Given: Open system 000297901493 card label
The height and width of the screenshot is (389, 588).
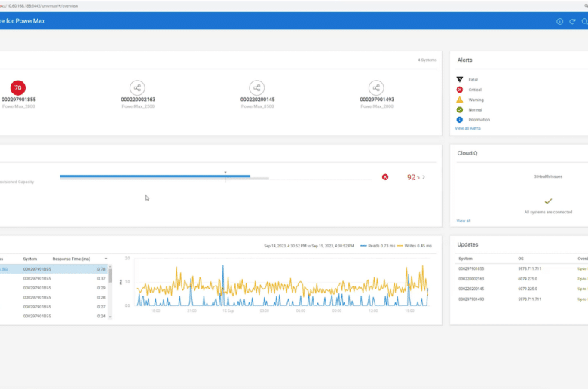Looking at the screenshot, I should coord(377,100).
